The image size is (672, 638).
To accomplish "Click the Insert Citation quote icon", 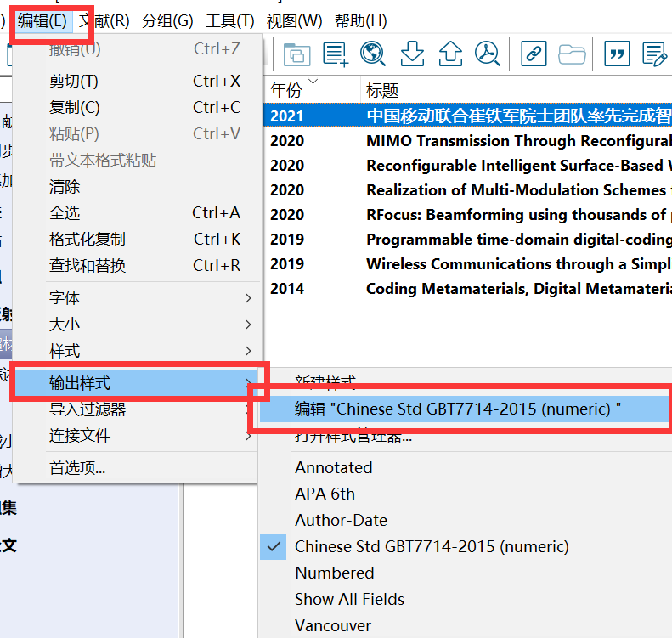I will pos(617,54).
